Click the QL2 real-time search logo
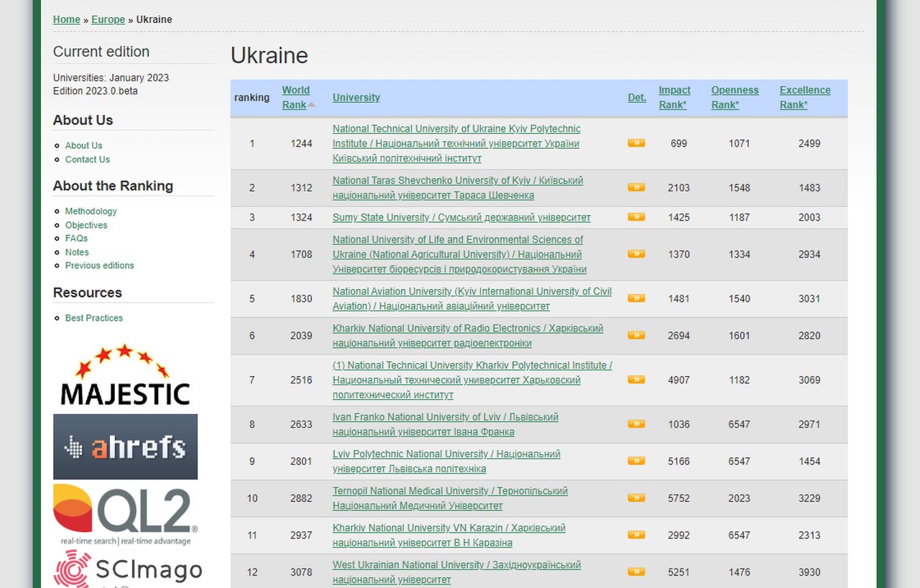 [x=125, y=514]
